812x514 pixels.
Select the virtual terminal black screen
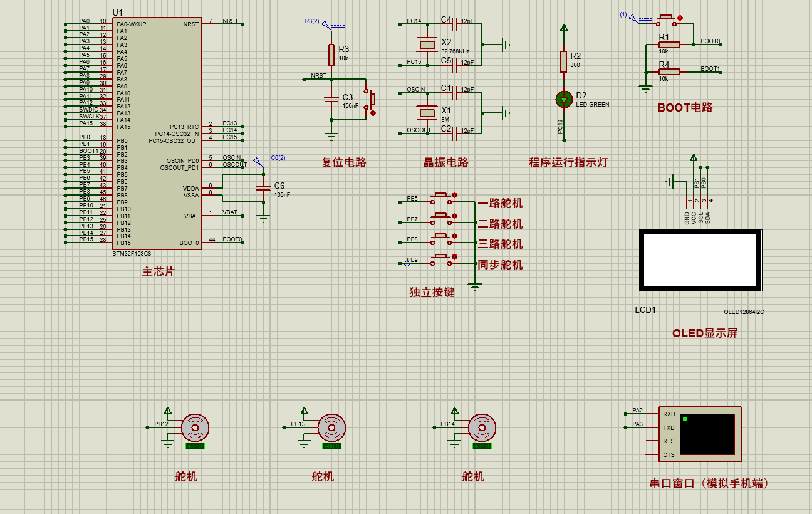(x=707, y=434)
